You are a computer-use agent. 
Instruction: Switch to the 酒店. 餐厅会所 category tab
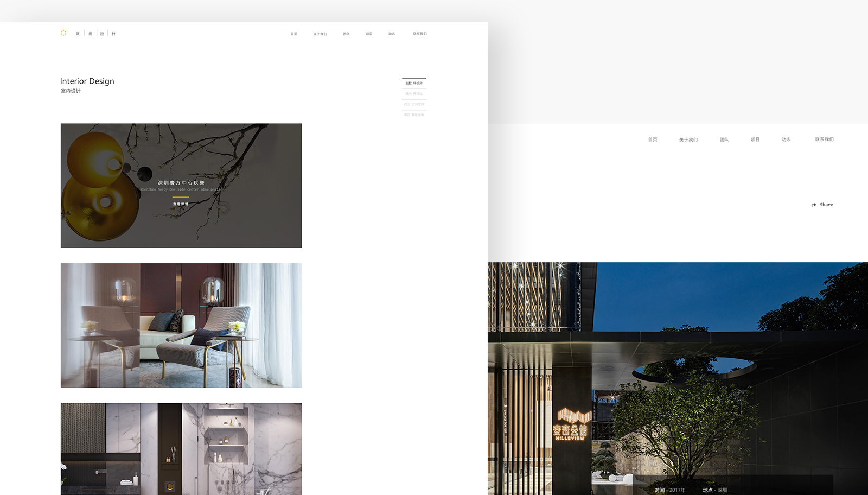414,115
